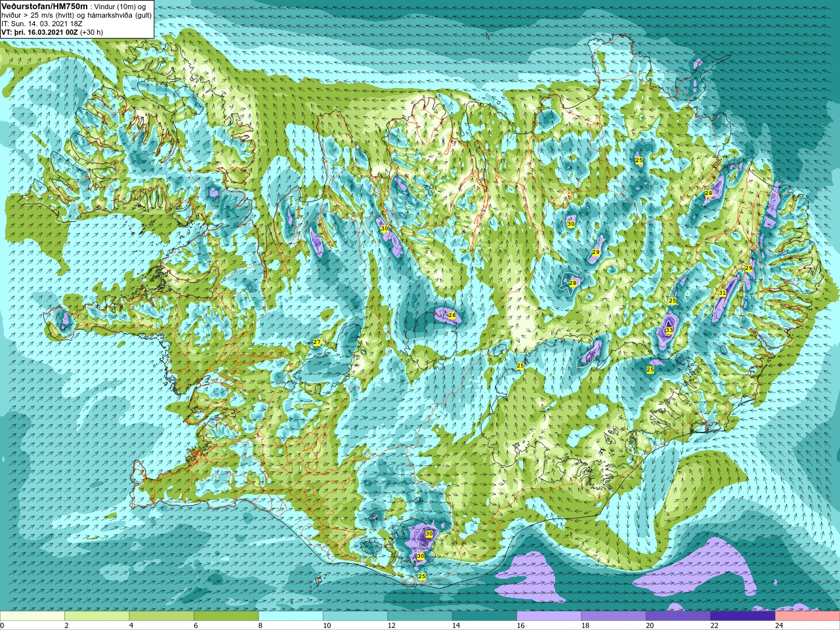Screen dimensions: 840x630
Task: Click the southernmost yellow '25' gust label
Action: point(421,576)
